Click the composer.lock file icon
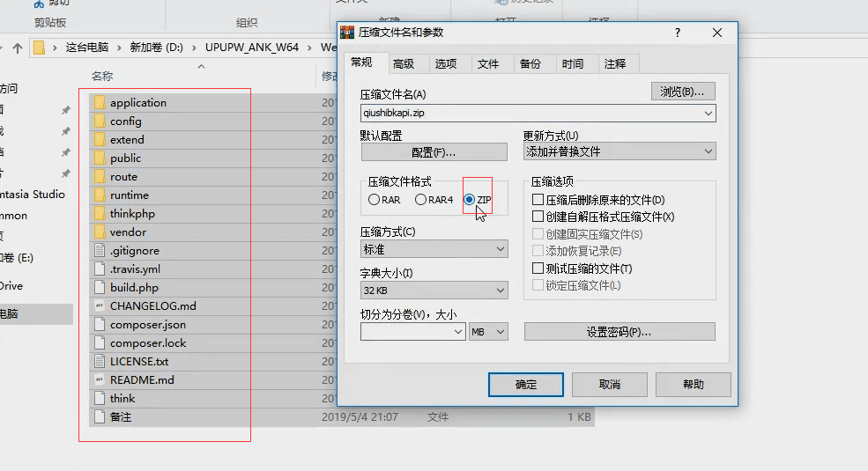Image resolution: width=868 pixels, height=471 pixels. 100,342
